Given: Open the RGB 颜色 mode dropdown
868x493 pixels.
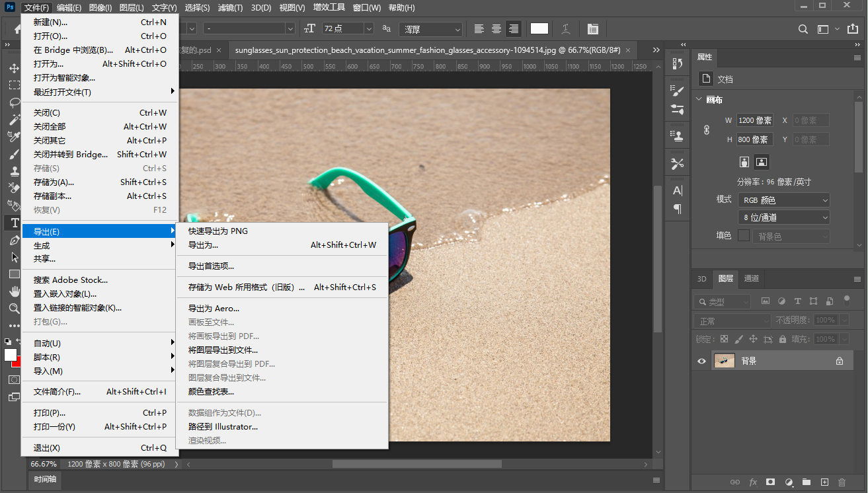Looking at the screenshot, I should (x=783, y=200).
